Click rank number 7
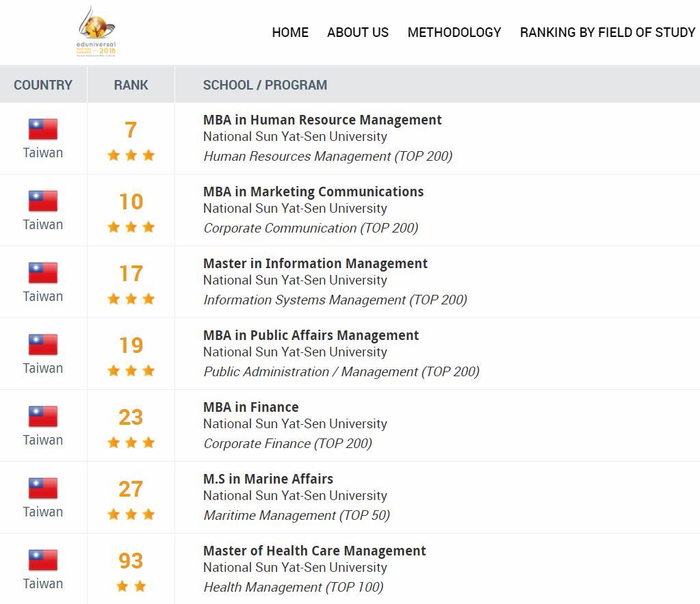Image resolution: width=700 pixels, height=604 pixels. click(131, 130)
